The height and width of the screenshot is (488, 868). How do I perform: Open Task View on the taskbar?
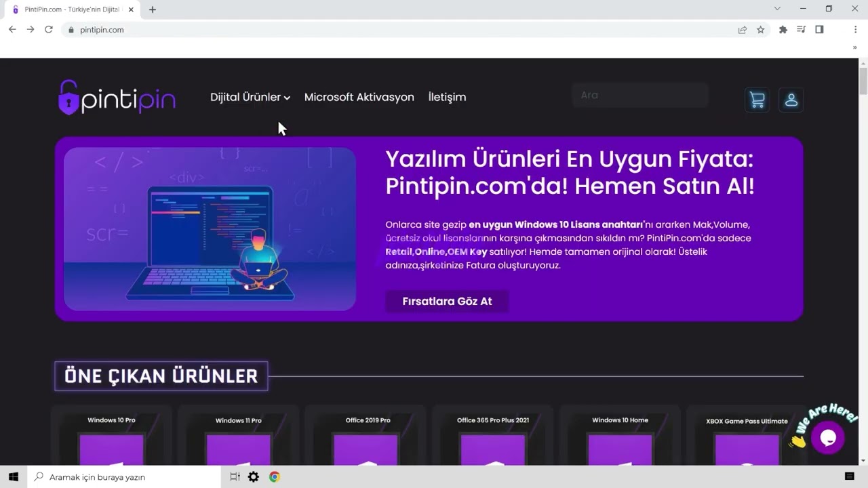point(235,476)
